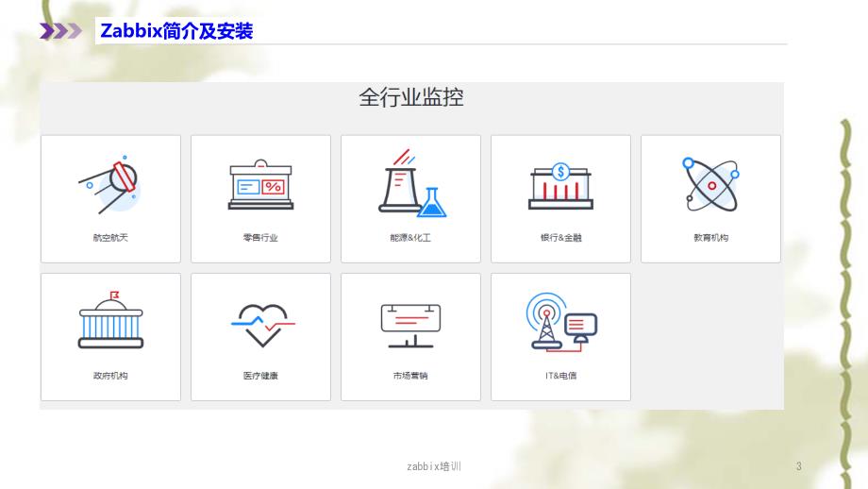Select the 政府机构 label

pos(110,376)
